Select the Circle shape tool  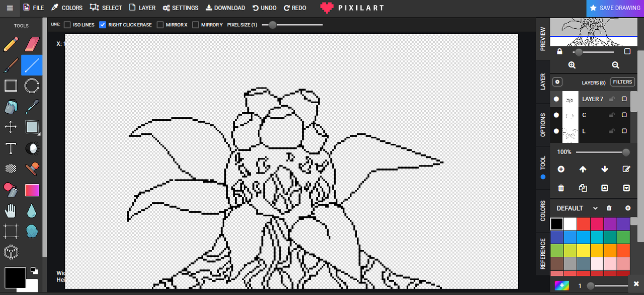point(32,86)
